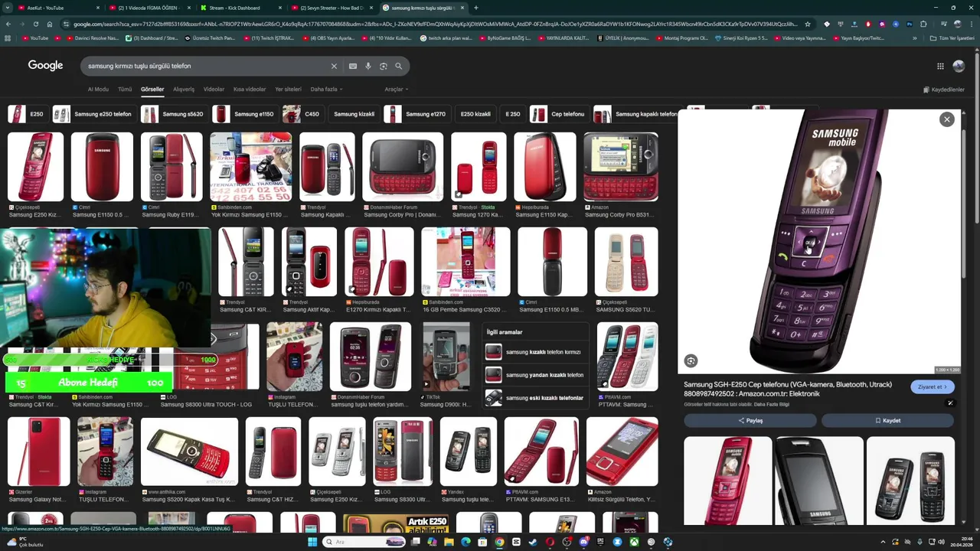Viewport: 980px width, 551px height.
Task: Open the Amazon Samsung Corby Pro B531 thumbnail
Action: (x=621, y=167)
